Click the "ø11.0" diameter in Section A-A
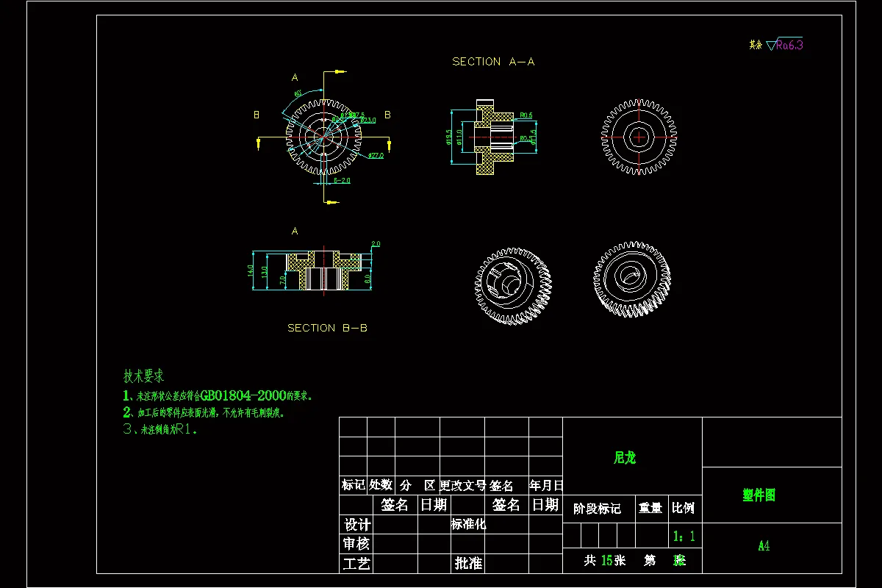 [459, 137]
